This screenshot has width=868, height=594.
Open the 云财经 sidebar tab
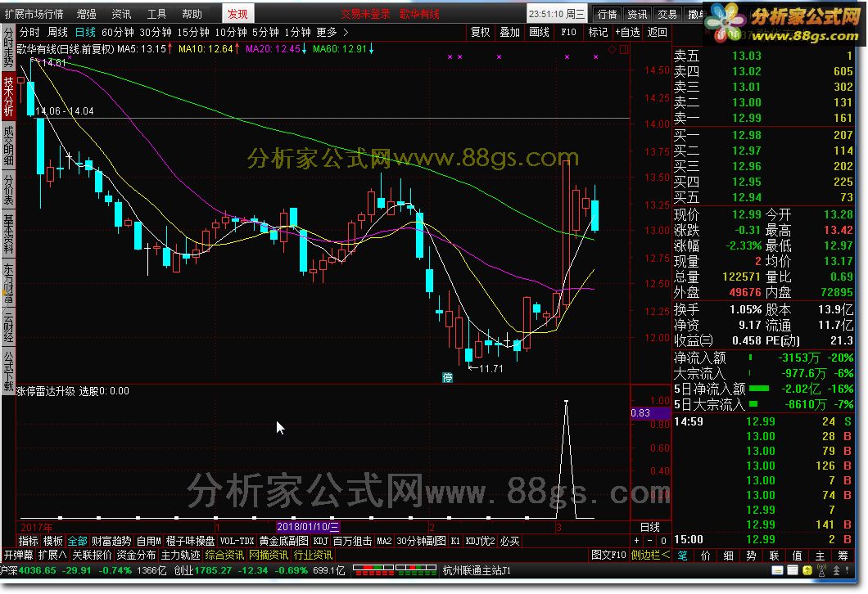(8, 326)
